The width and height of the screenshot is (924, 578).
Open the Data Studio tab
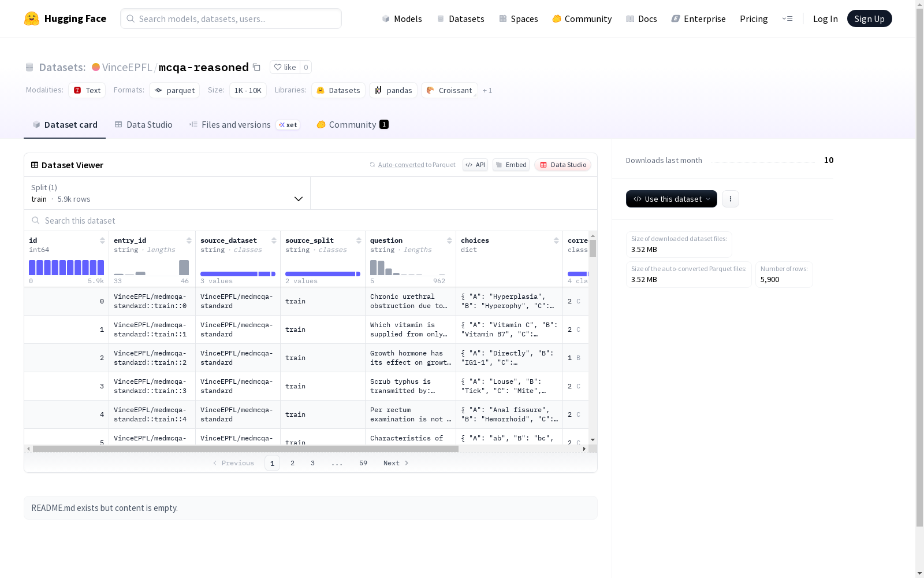(x=143, y=125)
